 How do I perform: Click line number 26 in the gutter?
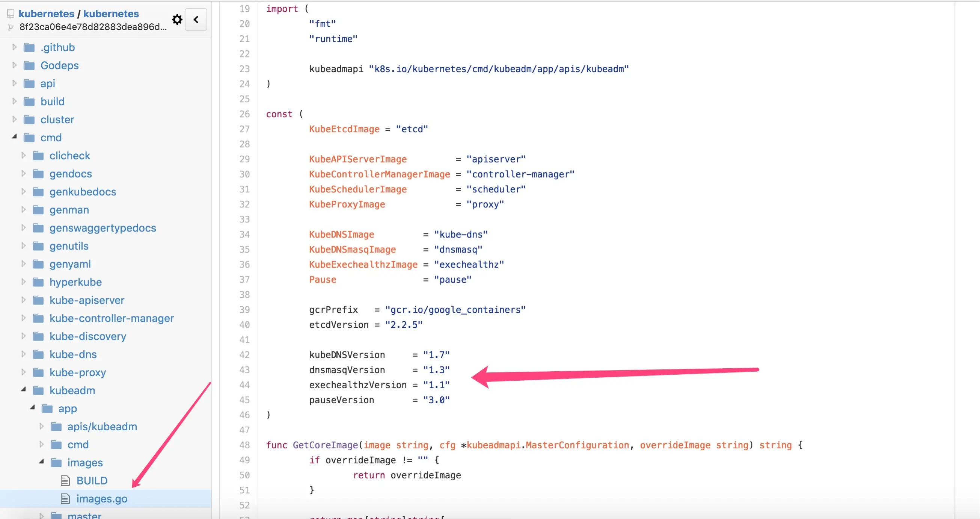(244, 114)
